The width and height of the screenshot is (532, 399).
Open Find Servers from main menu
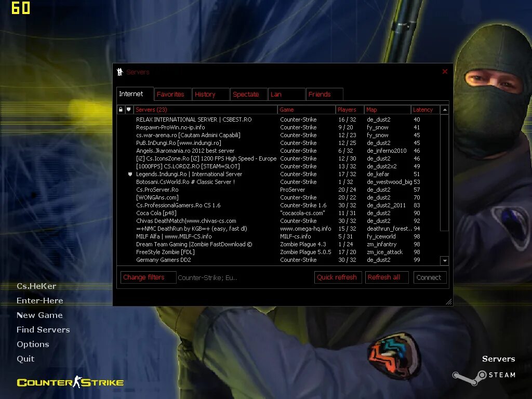tap(43, 330)
